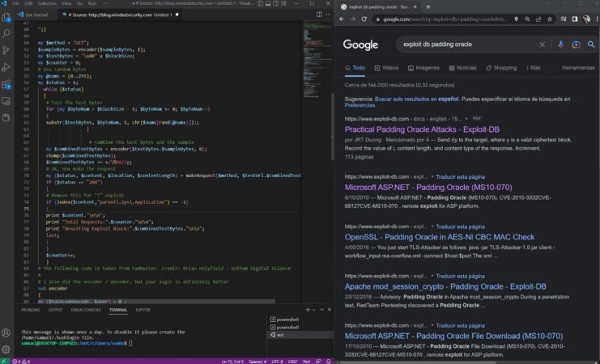Open Practical Padding Oracle Attacks result
The width and height of the screenshot is (600, 364).
point(422,129)
